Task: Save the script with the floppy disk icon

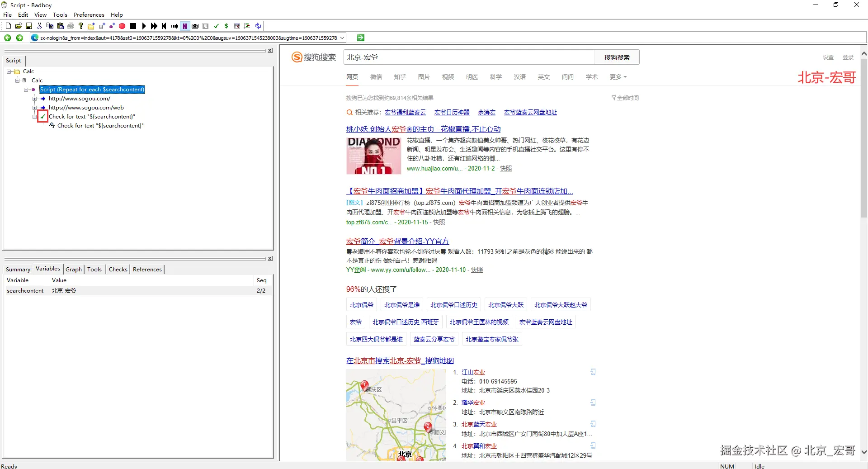Action: pos(29,26)
